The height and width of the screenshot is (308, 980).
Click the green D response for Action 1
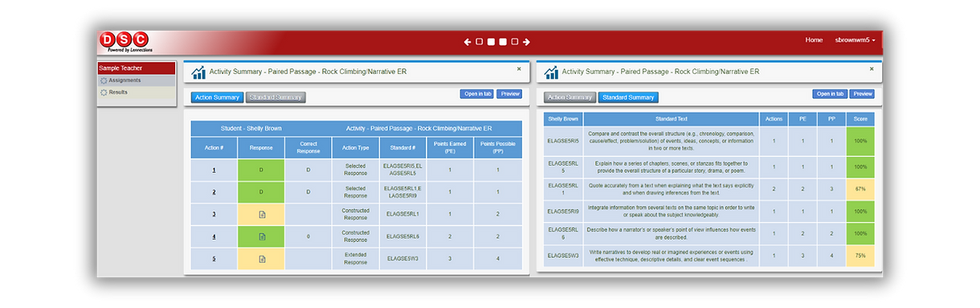tap(261, 170)
